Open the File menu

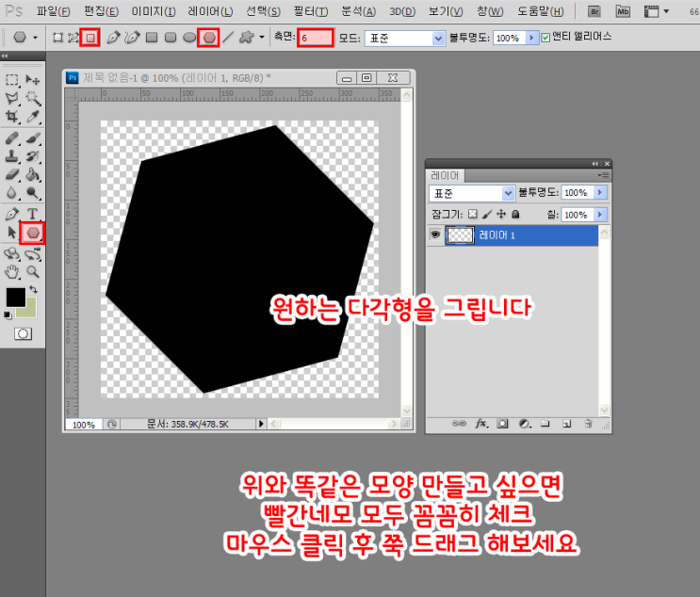(53, 11)
